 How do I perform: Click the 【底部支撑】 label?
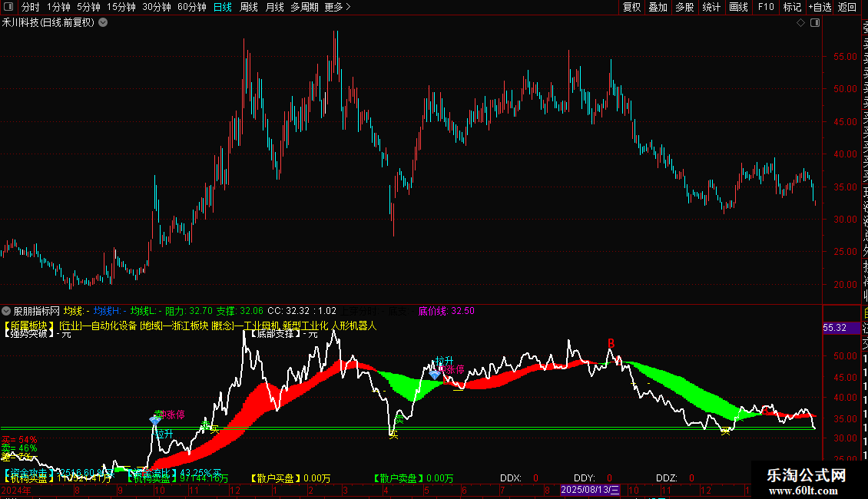pyautogui.click(x=276, y=334)
